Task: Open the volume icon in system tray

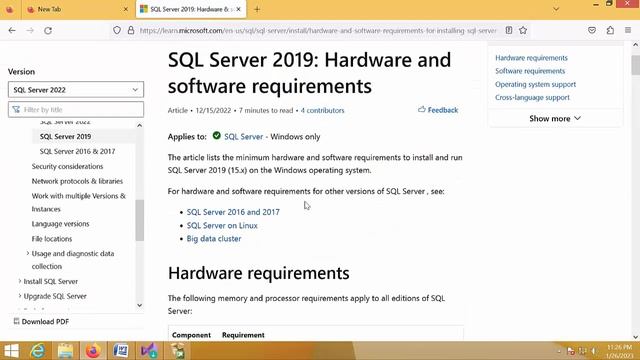Action: [594, 351]
